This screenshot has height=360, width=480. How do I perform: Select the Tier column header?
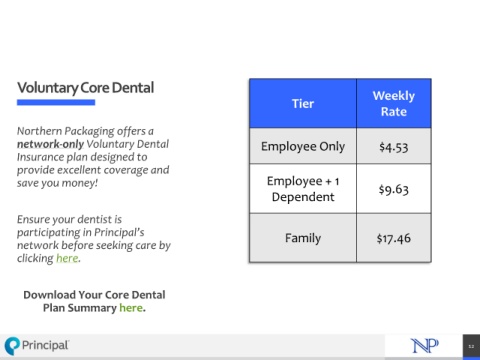[x=303, y=104]
